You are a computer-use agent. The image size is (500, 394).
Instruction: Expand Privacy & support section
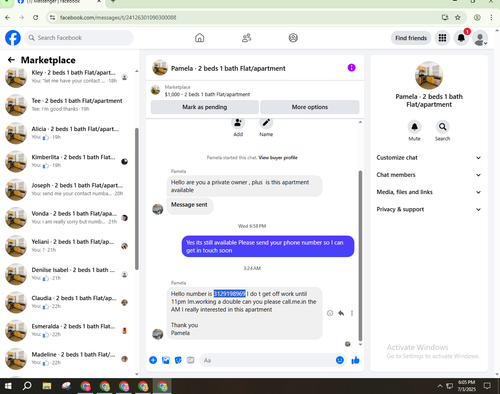429,209
